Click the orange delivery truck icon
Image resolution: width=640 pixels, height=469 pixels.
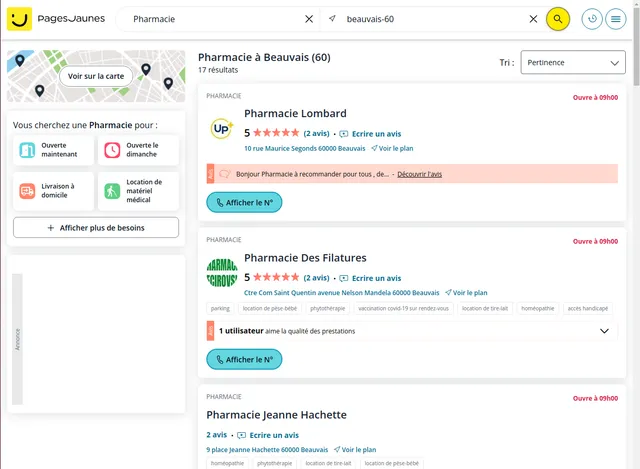point(27,191)
